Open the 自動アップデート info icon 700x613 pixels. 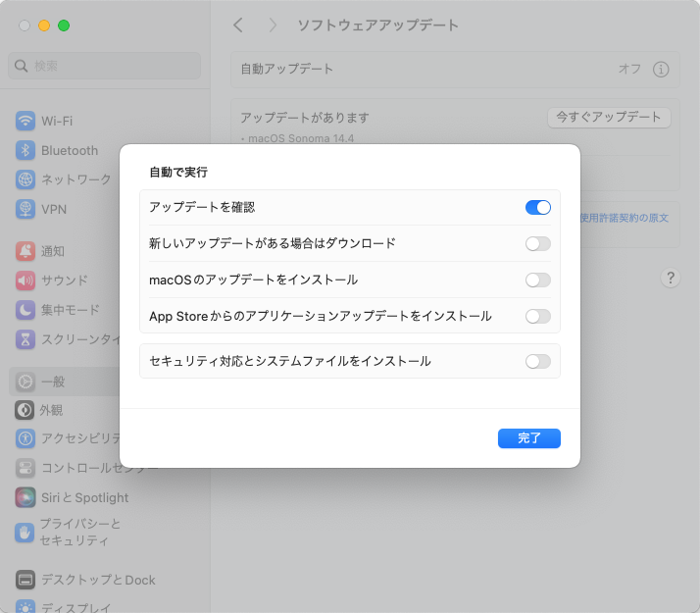pos(661,70)
